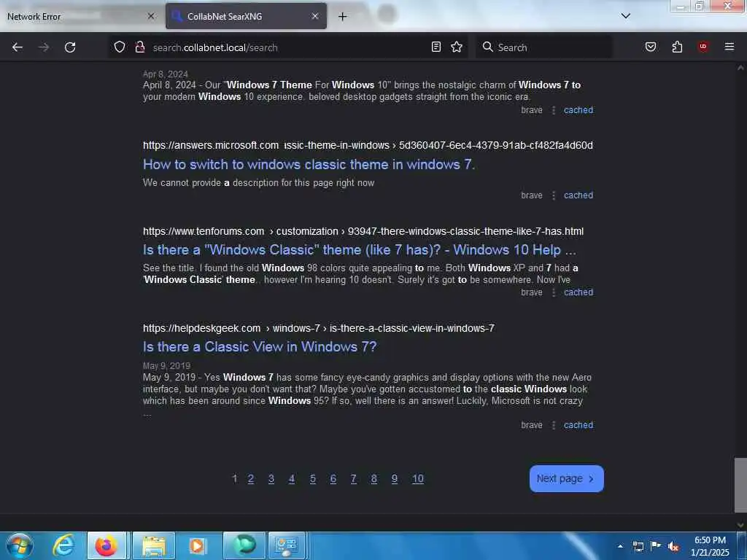Reload the page with the refresh icon
Viewport: 747px width, 560px height.
point(70,47)
